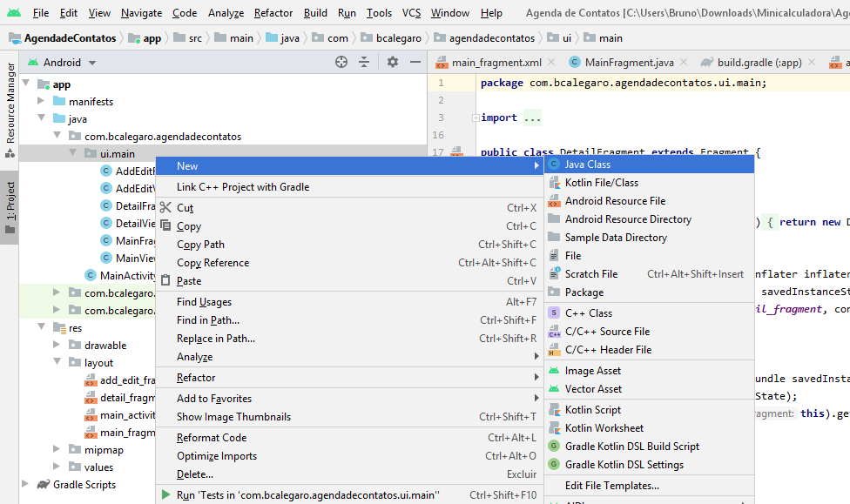The width and height of the screenshot is (850, 504).
Task: Select MainActivity in project tree
Action: [128, 276]
